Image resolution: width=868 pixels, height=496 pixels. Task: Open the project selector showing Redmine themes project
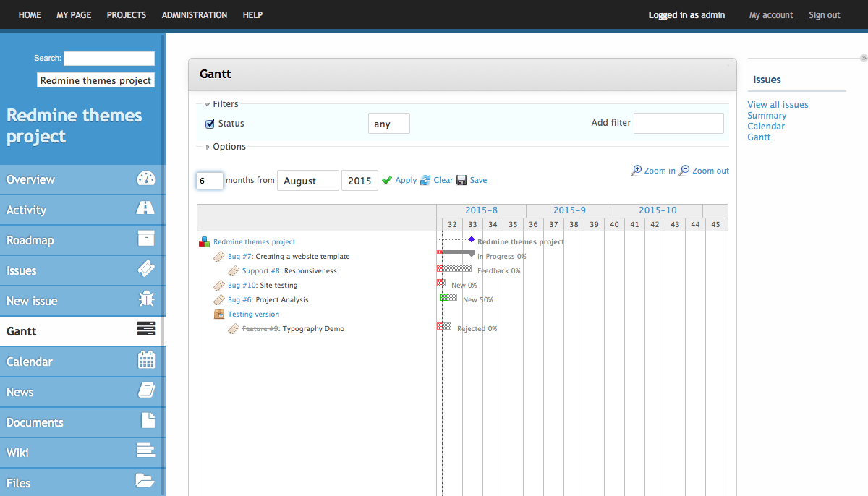pos(95,80)
